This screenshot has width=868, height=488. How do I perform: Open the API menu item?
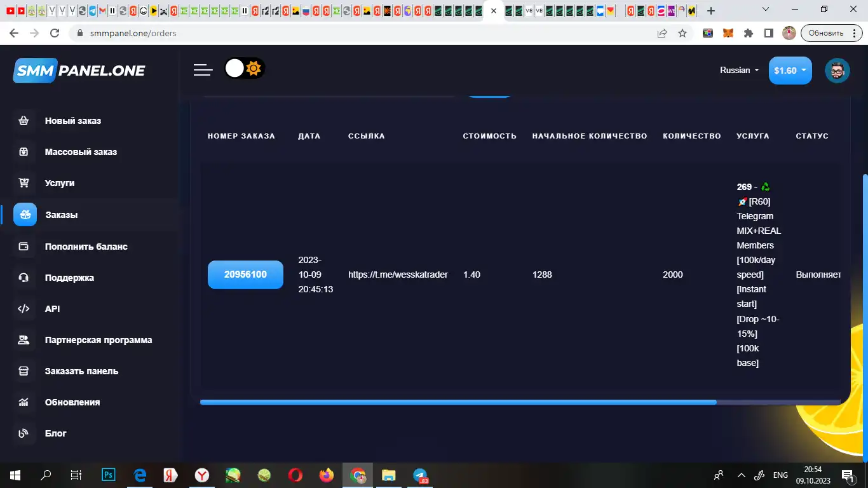click(x=52, y=309)
